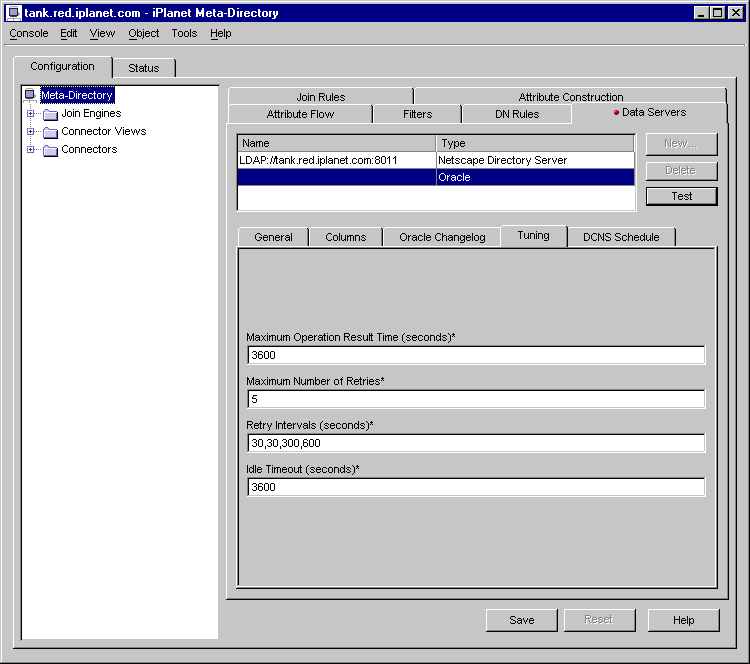Click the Join Engines folder icon
The image size is (750, 664).
click(50, 114)
